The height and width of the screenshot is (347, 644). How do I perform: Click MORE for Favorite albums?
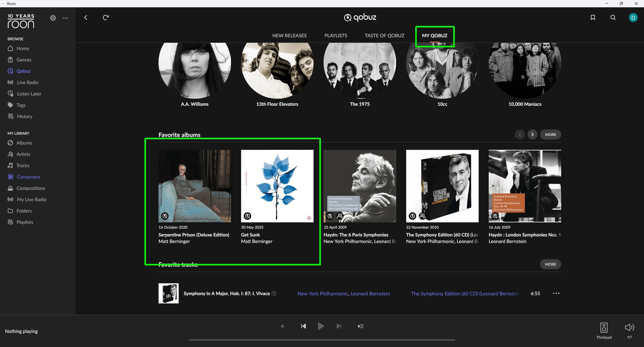pyautogui.click(x=550, y=135)
